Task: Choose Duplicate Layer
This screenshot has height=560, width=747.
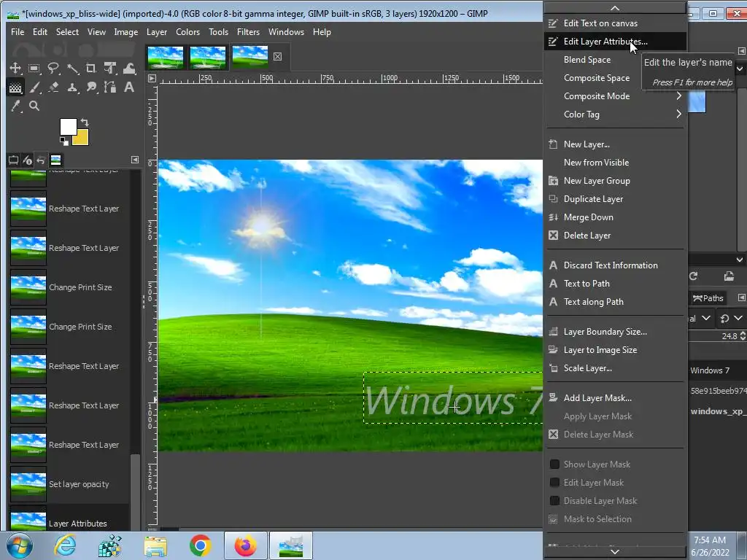Action: coord(615,199)
